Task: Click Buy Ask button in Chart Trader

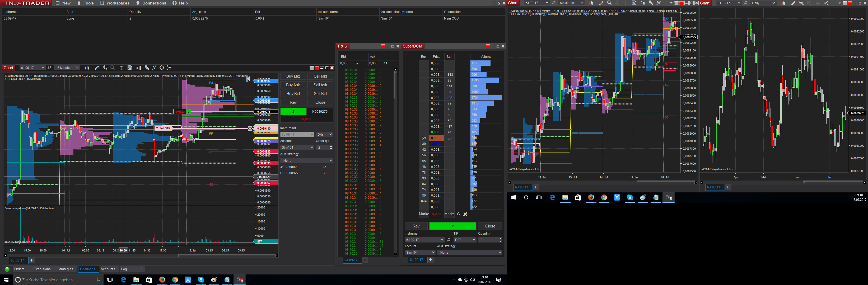Action: click(293, 85)
